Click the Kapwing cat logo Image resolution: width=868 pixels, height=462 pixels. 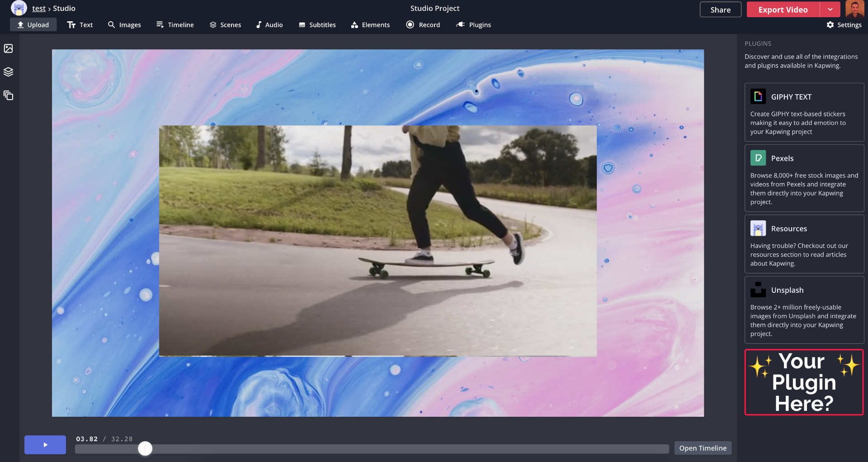pos(19,8)
